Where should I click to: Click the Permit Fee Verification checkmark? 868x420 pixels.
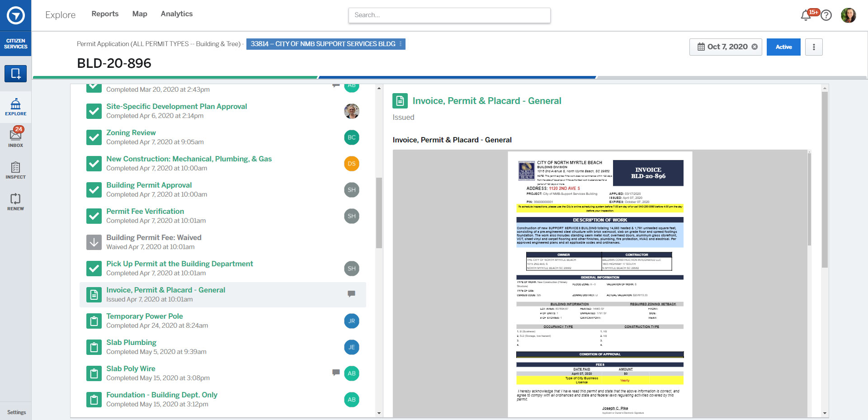pyautogui.click(x=94, y=216)
